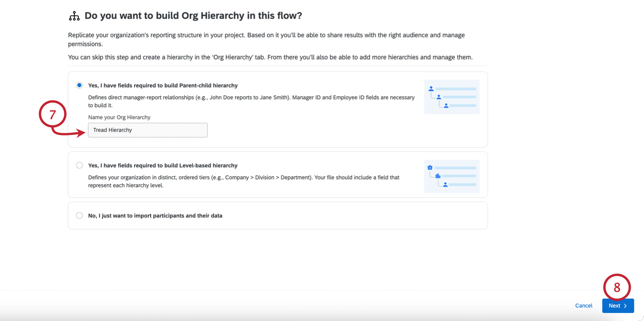The width and height of the screenshot is (644, 321).
Task: Click the briefcase icon in Level-based illustration
Action: tap(430, 167)
